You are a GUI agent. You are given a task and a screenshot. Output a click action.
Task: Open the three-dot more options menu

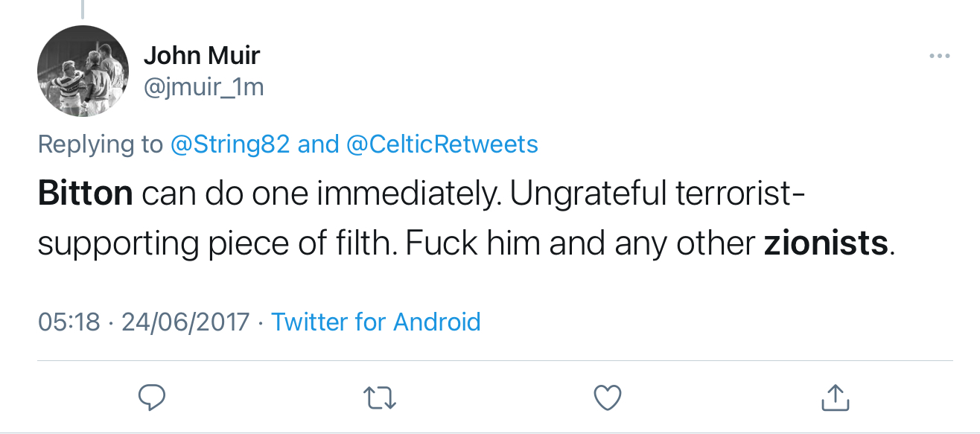pos(940,57)
